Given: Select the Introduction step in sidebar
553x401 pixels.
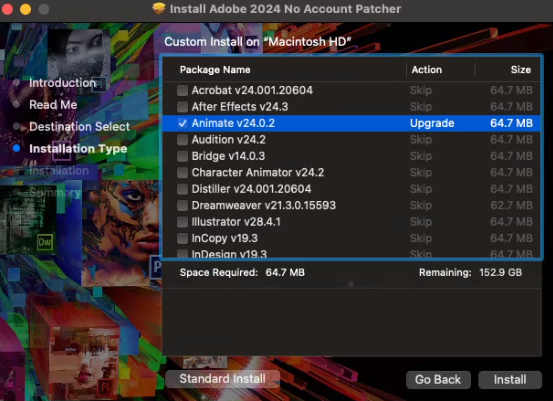Looking at the screenshot, I should point(62,83).
